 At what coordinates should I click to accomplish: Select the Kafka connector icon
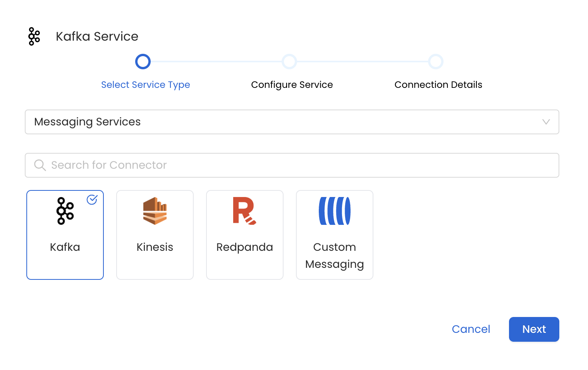[65, 235]
